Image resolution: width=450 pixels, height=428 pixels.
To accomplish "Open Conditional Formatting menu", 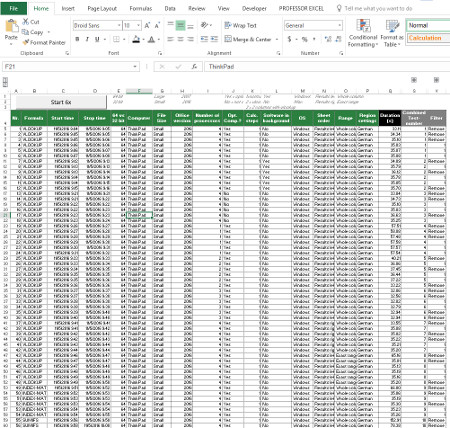I will tap(363, 33).
